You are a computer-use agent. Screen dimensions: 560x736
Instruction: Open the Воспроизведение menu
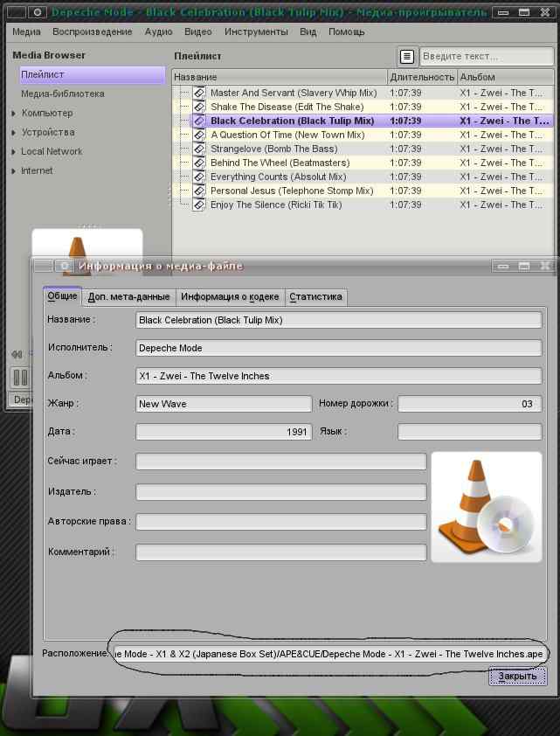coord(93,32)
